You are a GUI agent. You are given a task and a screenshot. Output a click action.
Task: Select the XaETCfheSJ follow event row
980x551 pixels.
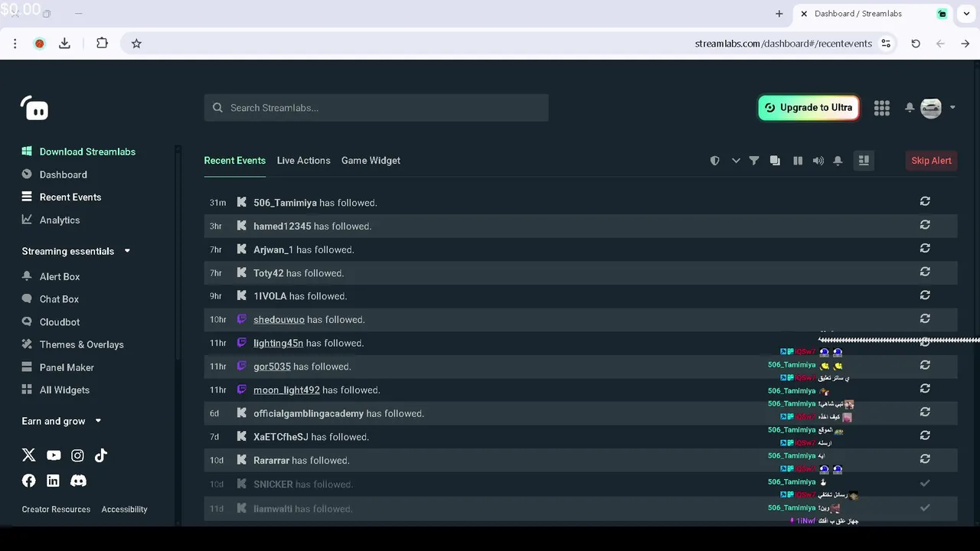tap(580, 437)
